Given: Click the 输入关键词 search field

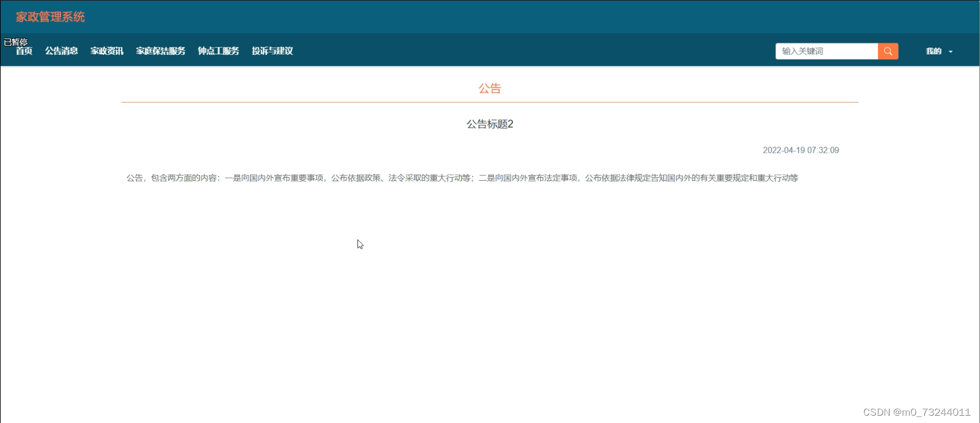Looking at the screenshot, I should click(827, 51).
